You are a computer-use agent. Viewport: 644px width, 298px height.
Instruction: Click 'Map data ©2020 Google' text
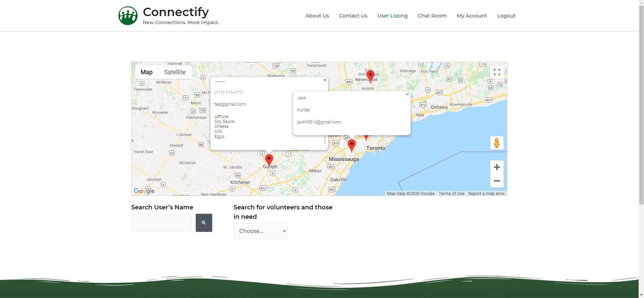point(410,194)
